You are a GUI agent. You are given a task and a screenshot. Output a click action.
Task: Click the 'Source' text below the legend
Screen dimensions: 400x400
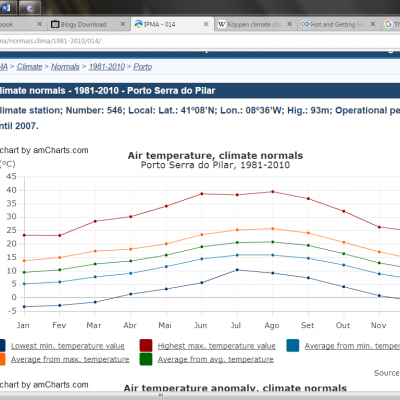click(x=387, y=373)
